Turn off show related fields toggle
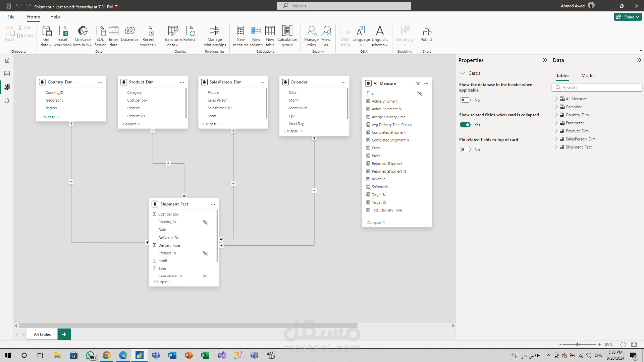This screenshot has width=644, height=362. tap(465, 125)
